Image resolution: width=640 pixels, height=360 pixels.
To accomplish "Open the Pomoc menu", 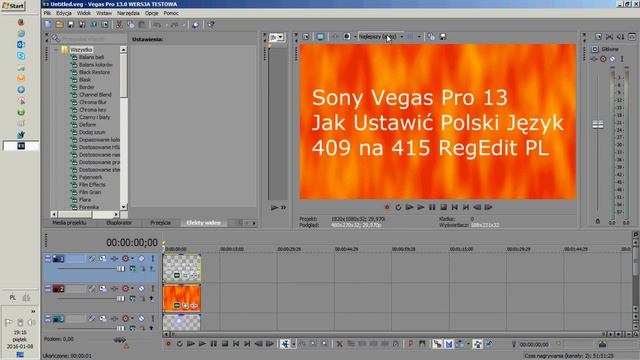I will click(171, 13).
